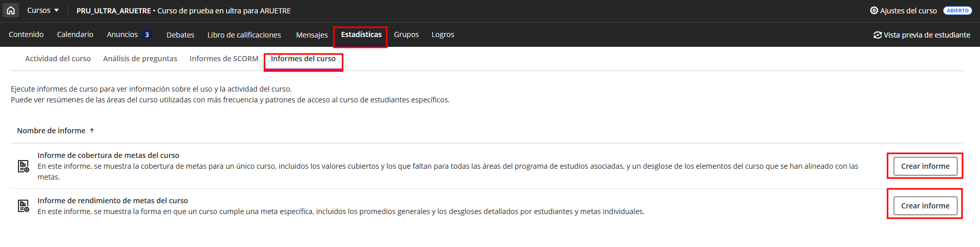Click the Vista previa de estudiante refresh icon
This screenshot has height=247, width=980.
tap(877, 35)
